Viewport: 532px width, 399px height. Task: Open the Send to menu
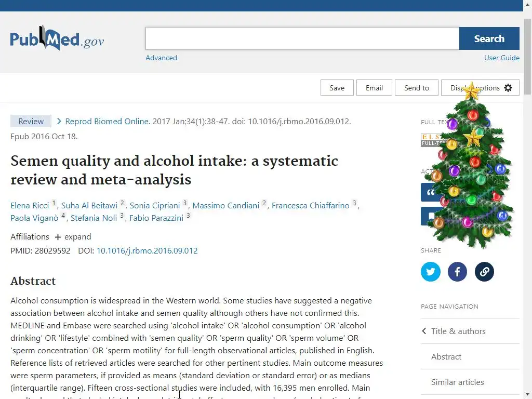click(416, 88)
